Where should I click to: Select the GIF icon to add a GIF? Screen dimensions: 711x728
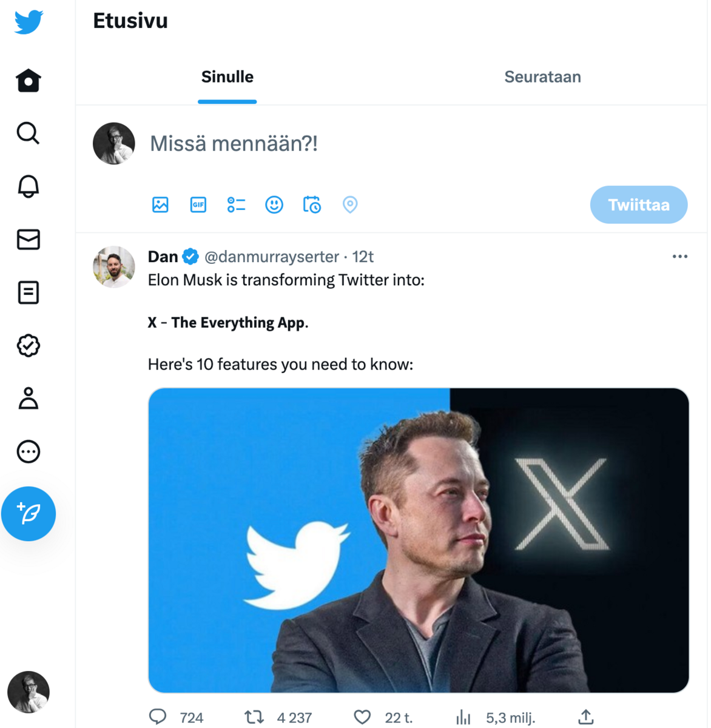tap(198, 204)
